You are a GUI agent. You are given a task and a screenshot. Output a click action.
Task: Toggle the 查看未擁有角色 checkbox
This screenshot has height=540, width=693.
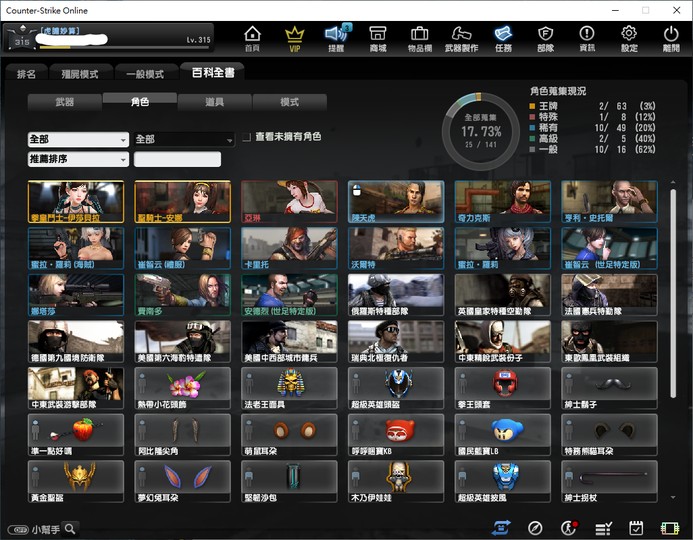coord(247,137)
